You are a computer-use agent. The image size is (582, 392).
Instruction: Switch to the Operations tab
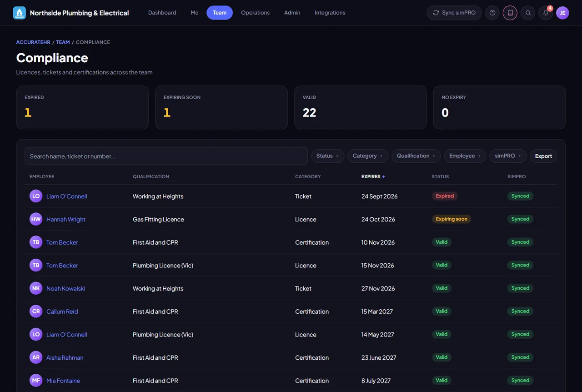(x=255, y=13)
